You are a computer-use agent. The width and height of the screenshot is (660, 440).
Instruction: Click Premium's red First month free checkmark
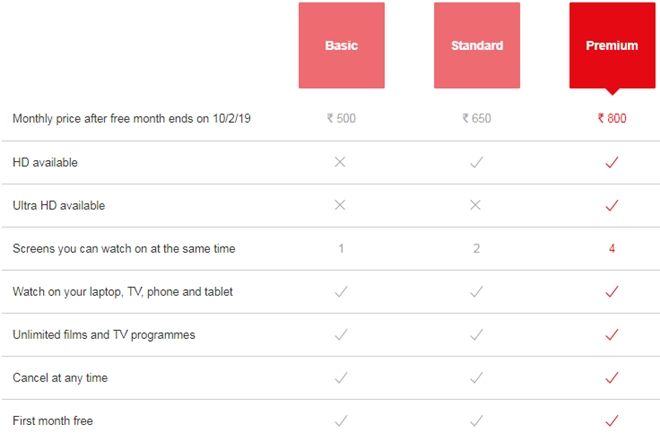pyautogui.click(x=612, y=421)
